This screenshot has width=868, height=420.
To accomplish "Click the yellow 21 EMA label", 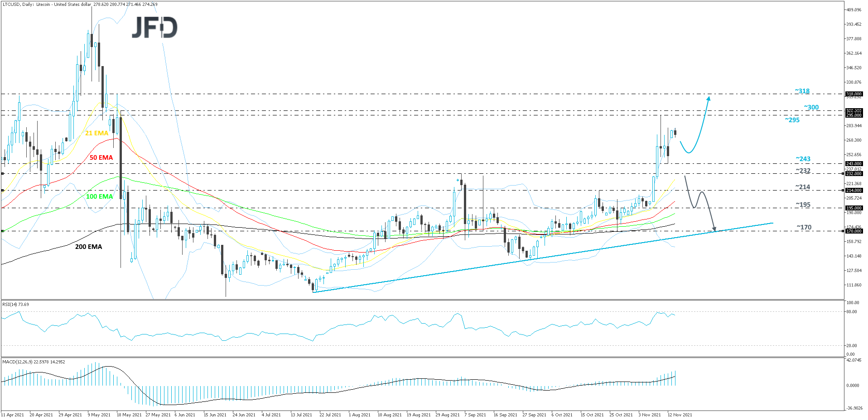I will pyautogui.click(x=96, y=133).
